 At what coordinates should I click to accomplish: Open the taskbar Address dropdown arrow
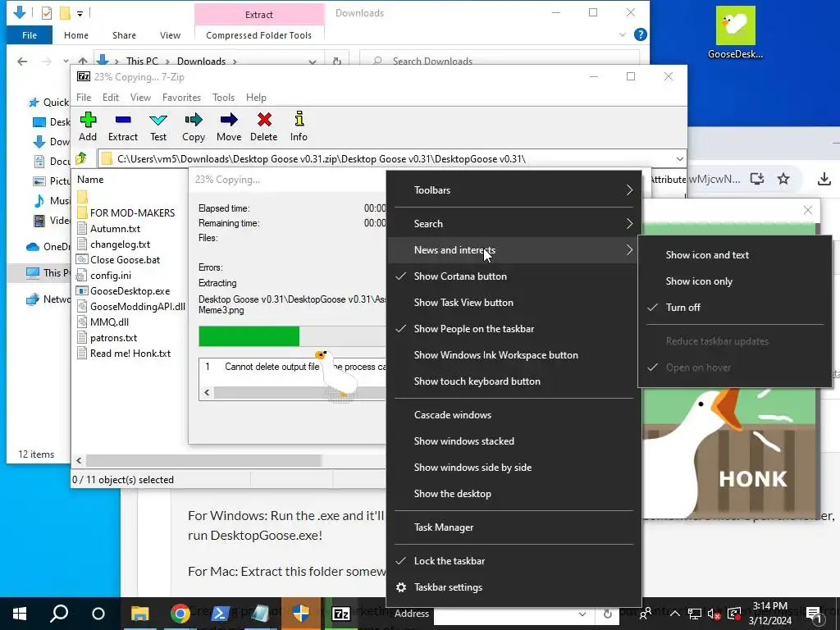[x=582, y=614]
